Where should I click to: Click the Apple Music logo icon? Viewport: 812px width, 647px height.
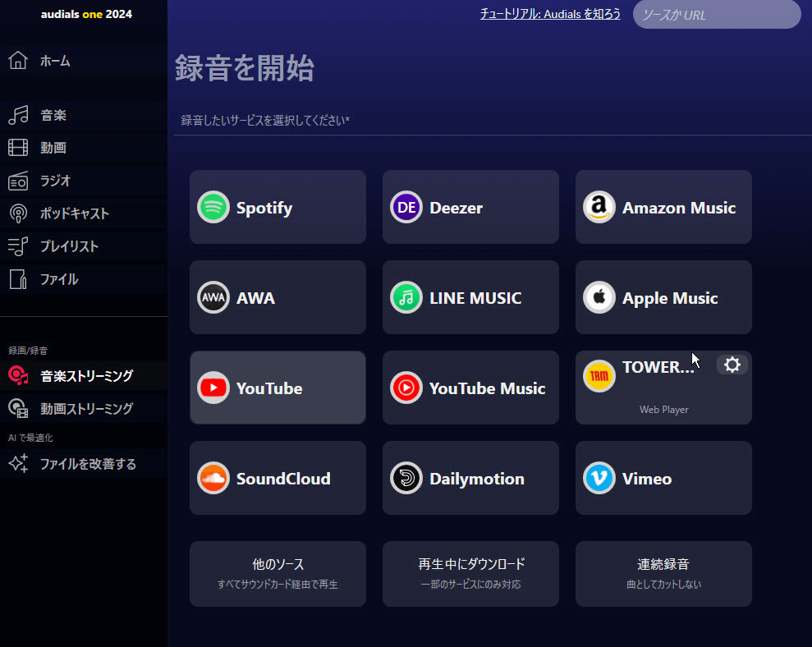[x=599, y=297]
